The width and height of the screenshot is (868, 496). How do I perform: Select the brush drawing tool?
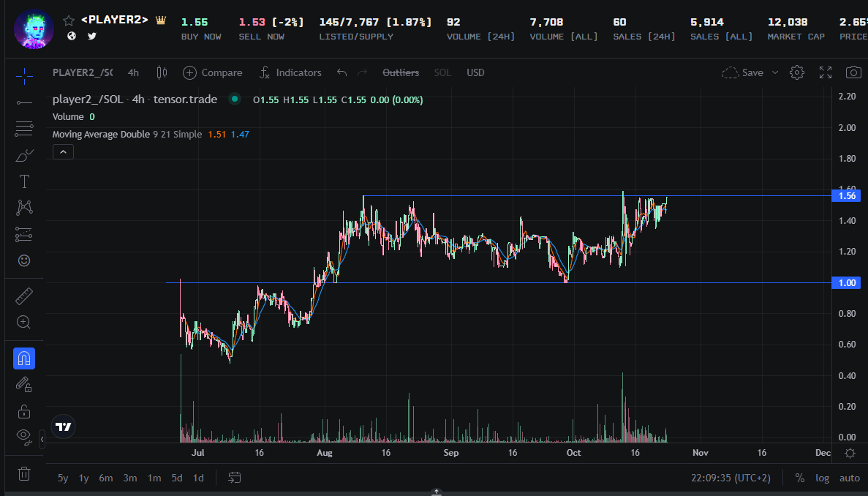coord(24,155)
